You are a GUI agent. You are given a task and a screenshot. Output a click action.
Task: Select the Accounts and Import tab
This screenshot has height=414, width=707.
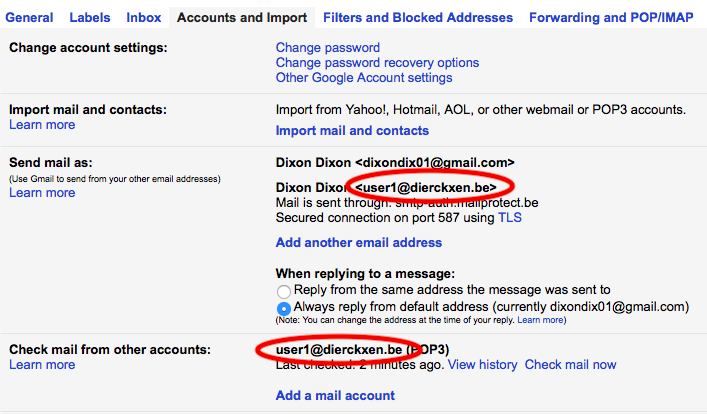242,18
